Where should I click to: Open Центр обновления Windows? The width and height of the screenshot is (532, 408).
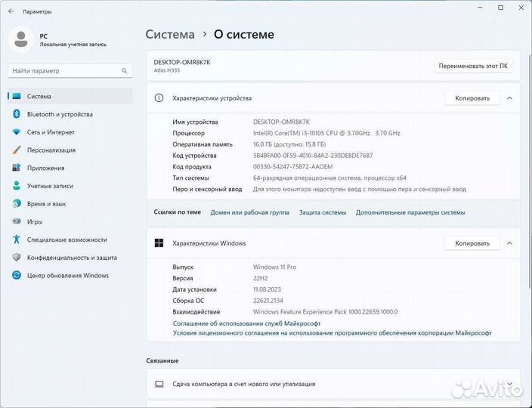click(x=70, y=275)
